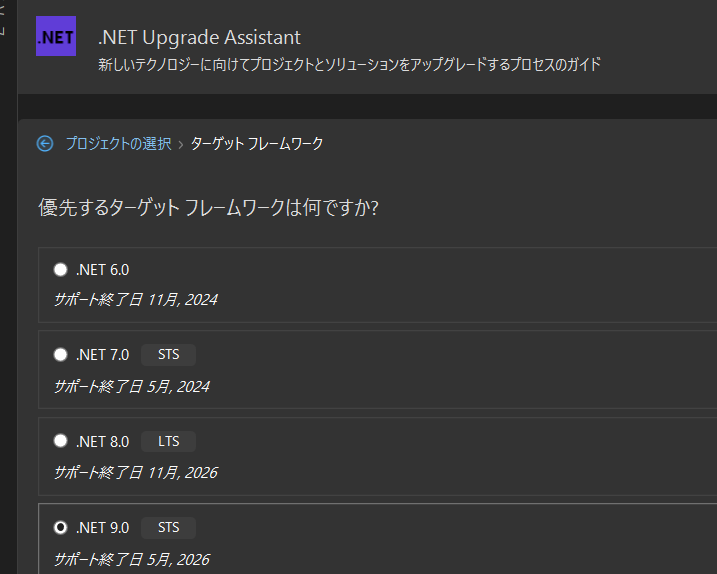This screenshot has height=574, width=717.
Task: Pick the .NET 8.0 radio button
Action: [x=60, y=441]
